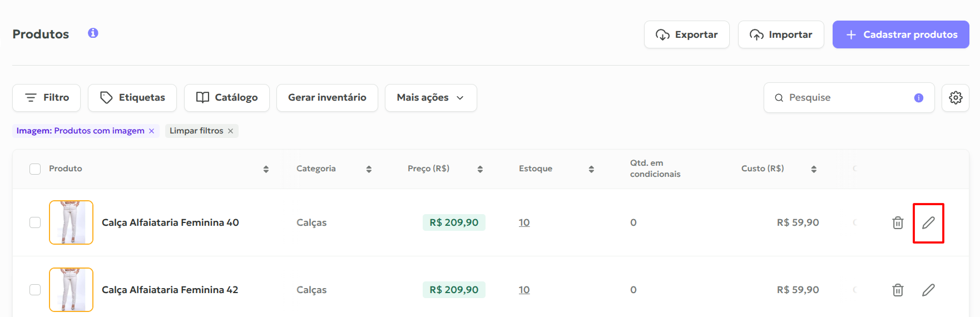Open thumbnail of Calça Alfaiataria Feminina 42
The width and height of the screenshot is (980, 317).
[x=71, y=290]
